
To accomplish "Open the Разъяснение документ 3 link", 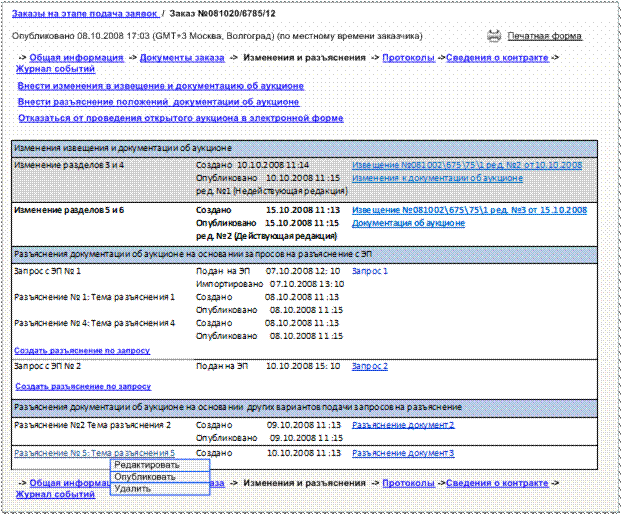I will click(x=403, y=453).
